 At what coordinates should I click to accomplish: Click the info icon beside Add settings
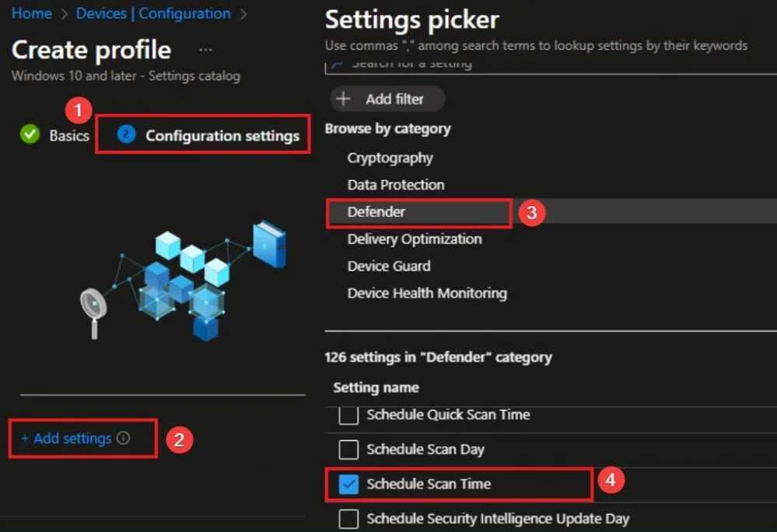click(x=123, y=438)
